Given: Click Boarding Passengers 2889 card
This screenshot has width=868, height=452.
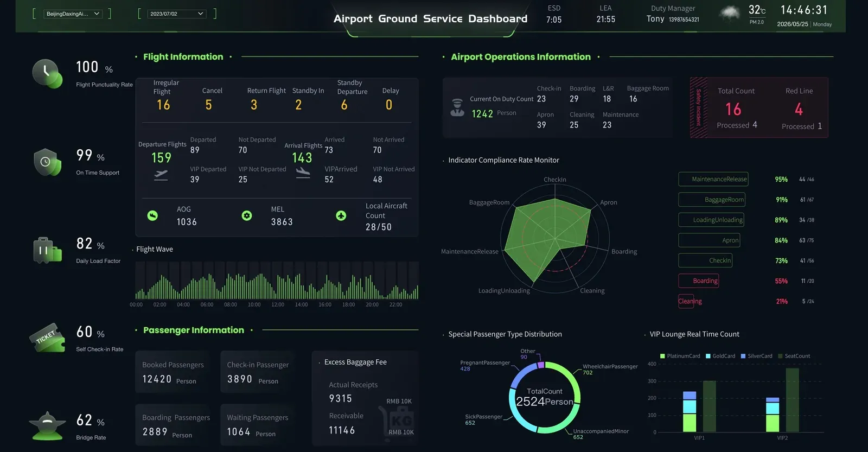Looking at the screenshot, I should pyautogui.click(x=173, y=425).
